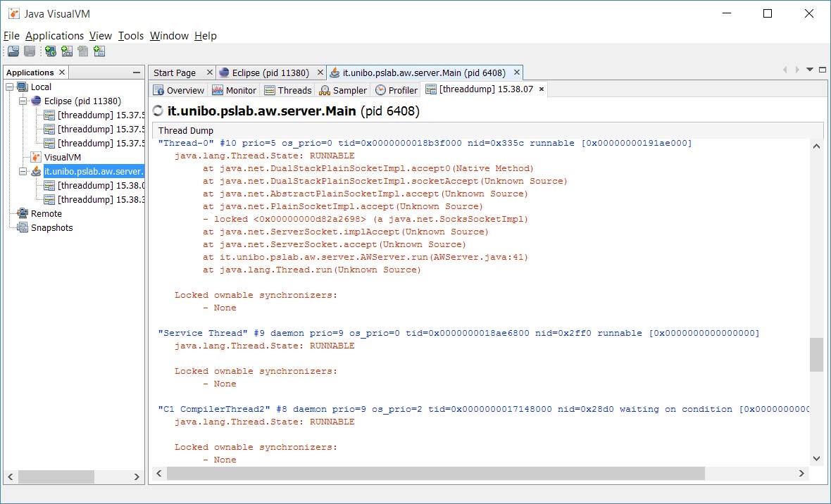
Task: Click the "Service Thread" #9 daemon header line
Action: (x=459, y=334)
